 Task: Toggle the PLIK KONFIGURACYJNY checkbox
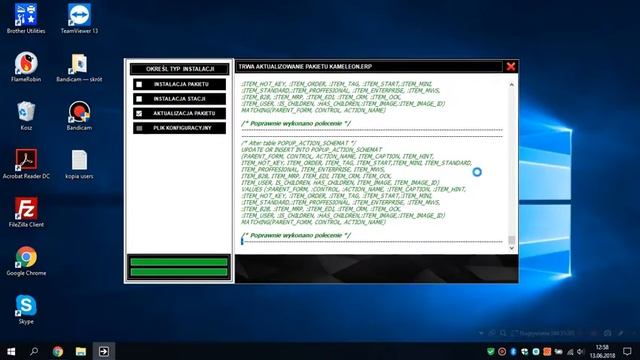139,128
